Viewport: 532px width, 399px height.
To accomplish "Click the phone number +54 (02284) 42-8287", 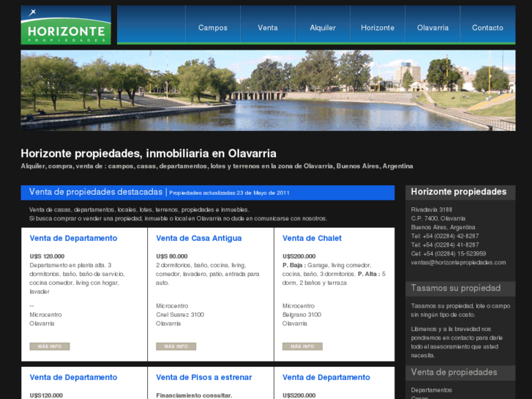I will tap(451, 236).
